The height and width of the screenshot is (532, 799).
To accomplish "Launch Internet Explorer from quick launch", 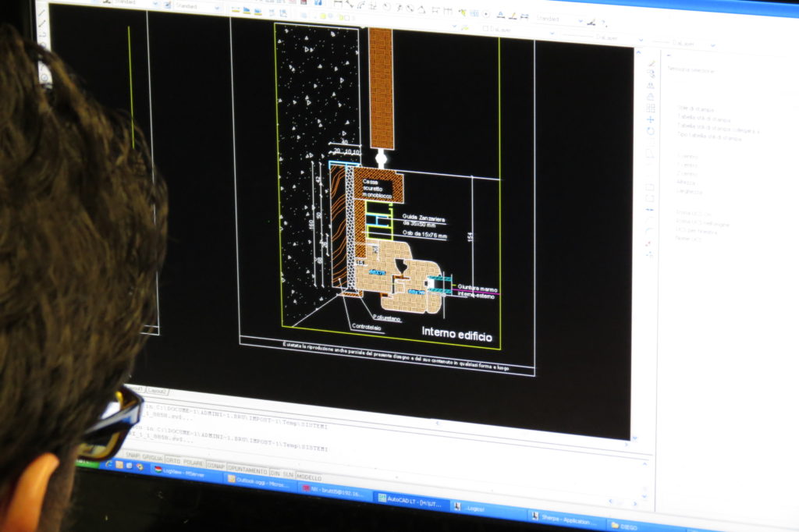I will coord(109,463).
